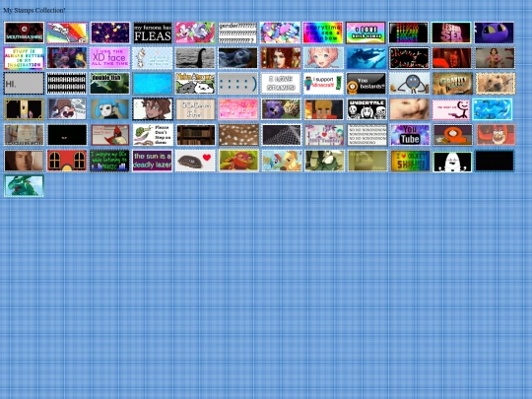This screenshot has height=399, width=532.
Task: Select the pink sparkly glitter stamp
Action: coord(237,109)
